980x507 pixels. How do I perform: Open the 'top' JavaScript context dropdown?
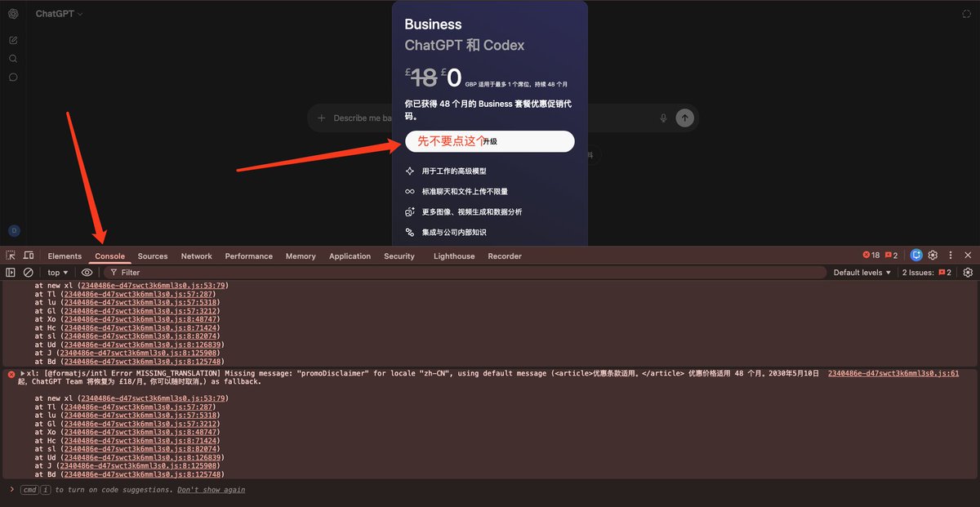point(58,273)
